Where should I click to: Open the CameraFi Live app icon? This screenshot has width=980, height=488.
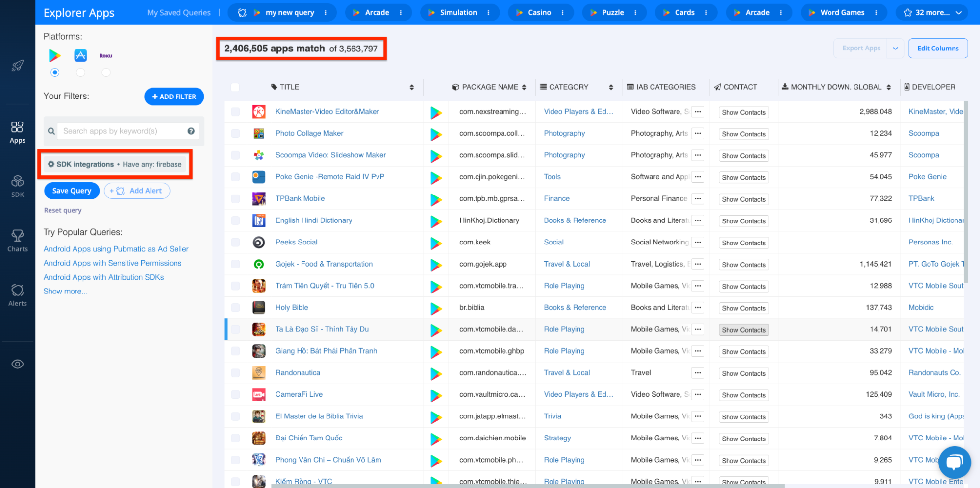click(x=259, y=394)
